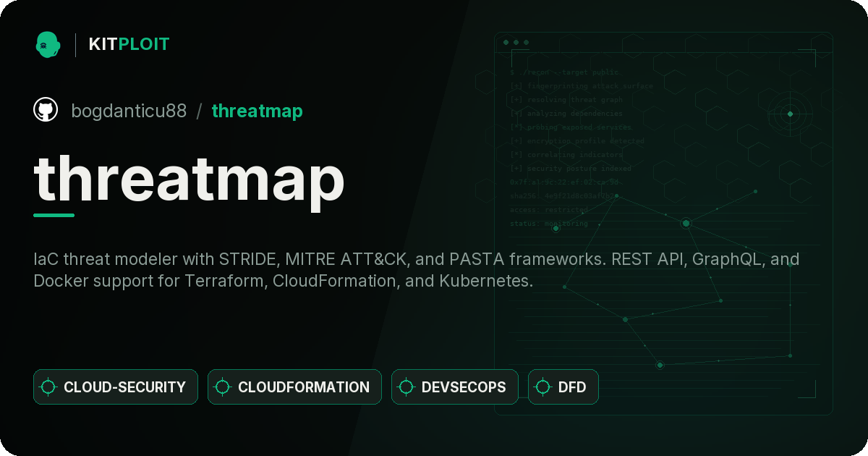Image resolution: width=868 pixels, height=456 pixels.
Task: Click the GitHub octocat icon
Action: pyautogui.click(x=46, y=110)
